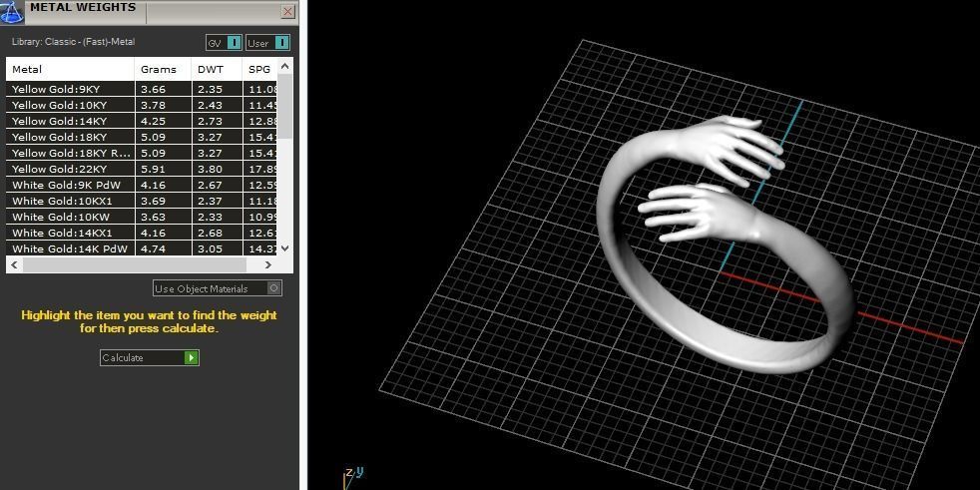Select the Yellow Gold:14KY row

pos(142,121)
